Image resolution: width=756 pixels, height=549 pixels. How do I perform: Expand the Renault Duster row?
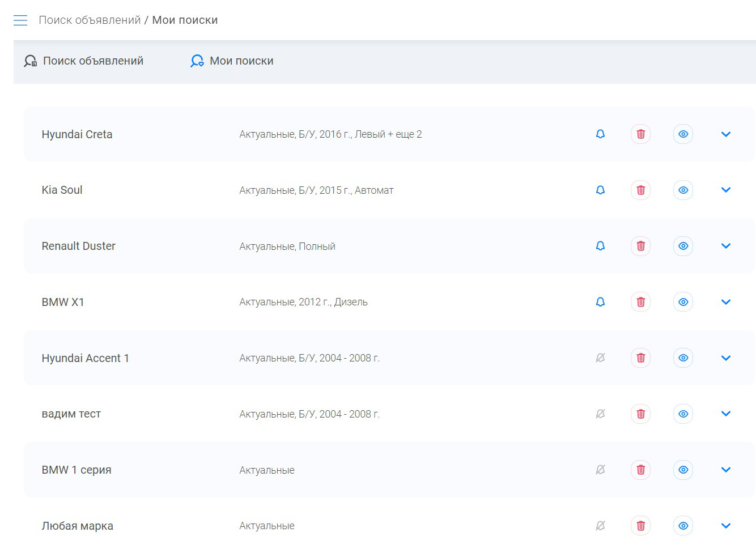726,246
